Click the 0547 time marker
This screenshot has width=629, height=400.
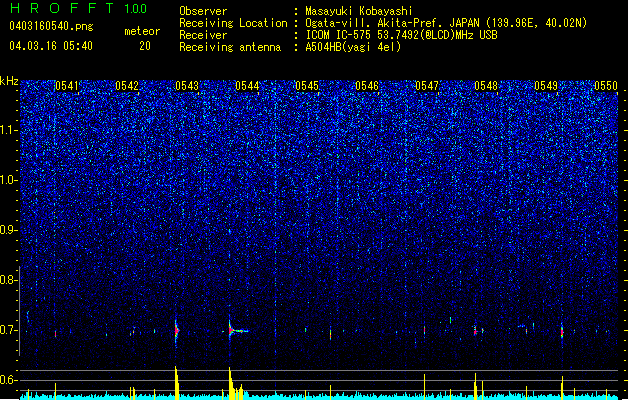pos(427,86)
